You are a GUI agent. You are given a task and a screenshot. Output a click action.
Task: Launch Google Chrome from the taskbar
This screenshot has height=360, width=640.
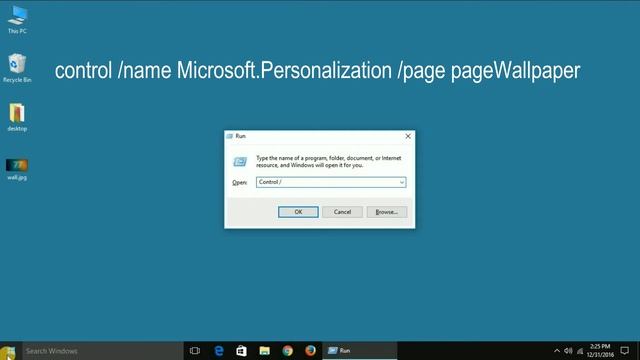[287, 351]
